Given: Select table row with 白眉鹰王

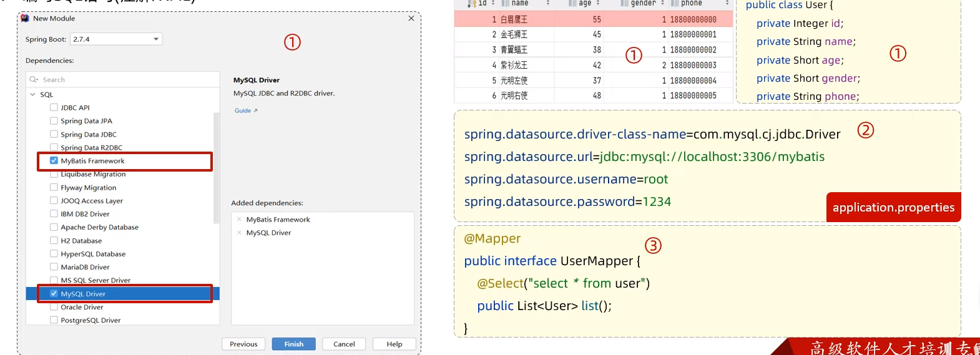Looking at the screenshot, I should [x=594, y=19].
